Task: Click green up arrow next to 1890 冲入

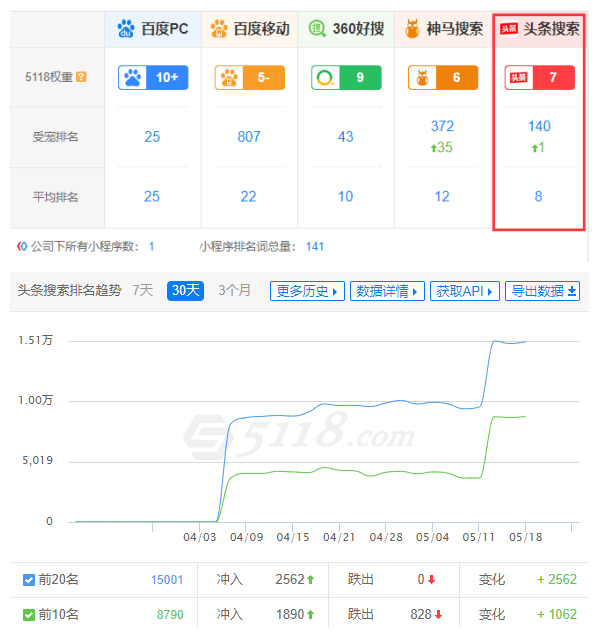Action: tap(310, 615)
